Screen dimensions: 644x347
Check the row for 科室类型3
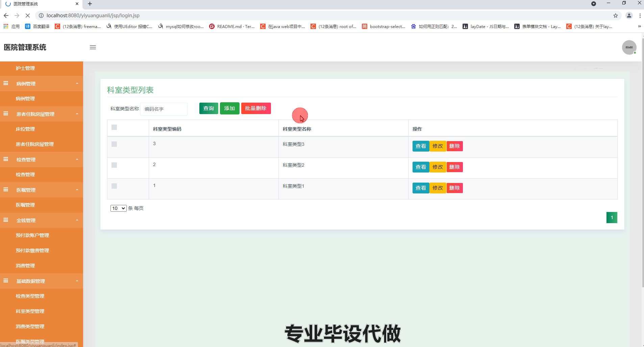tap(114, 144)
